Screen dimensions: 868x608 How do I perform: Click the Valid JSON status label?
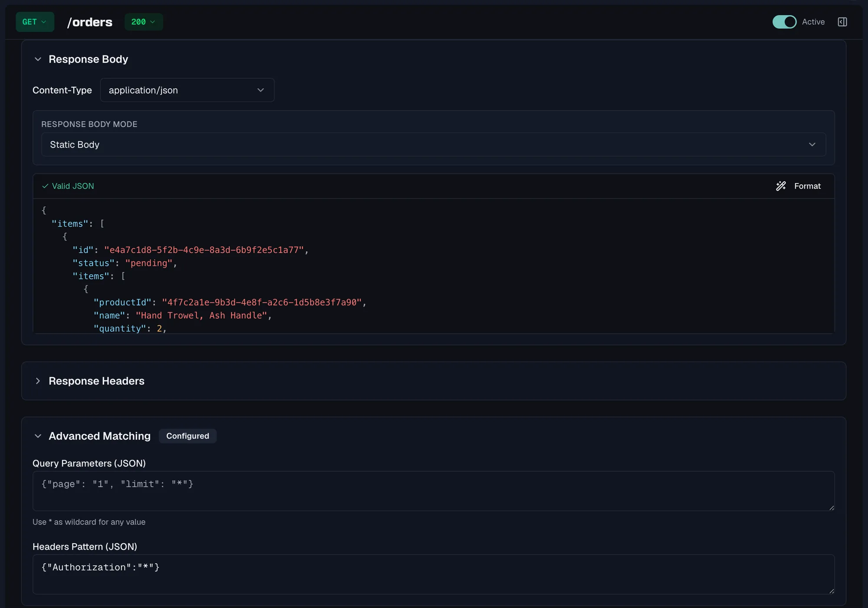[x=73, y=186]
